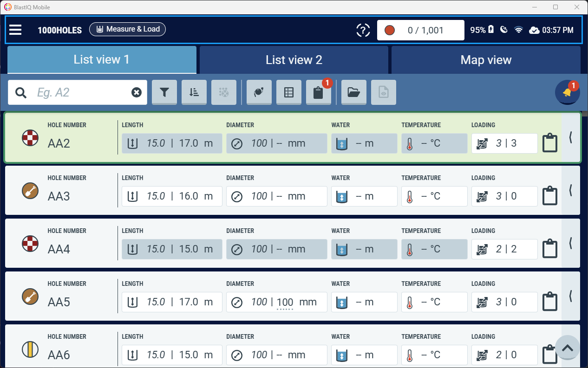The image size is (588, 368).
Task: Open the table grid view tool
Action: [289, 92]
